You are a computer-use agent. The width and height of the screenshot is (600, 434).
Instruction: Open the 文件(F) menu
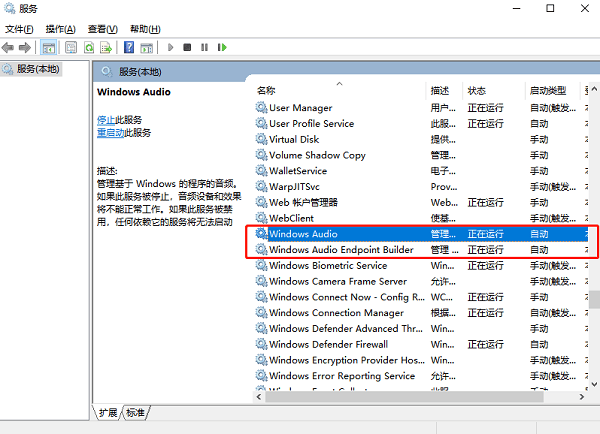coord(20,29)
